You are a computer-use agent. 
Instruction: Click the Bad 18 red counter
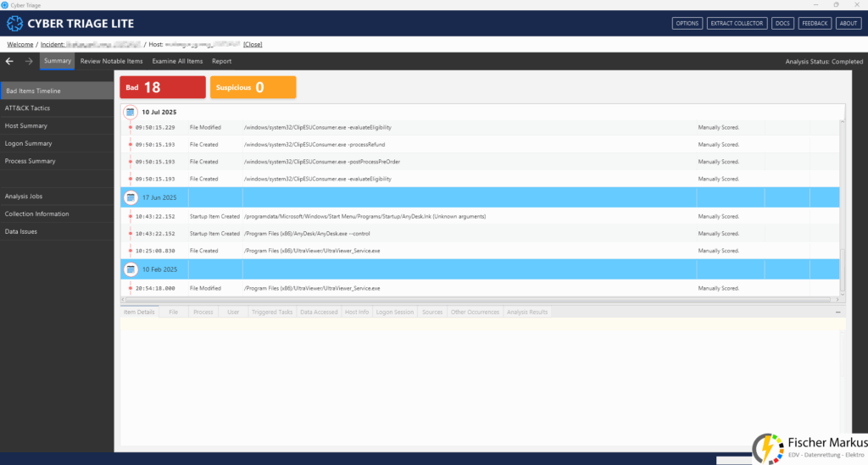[x=163, y=87]
